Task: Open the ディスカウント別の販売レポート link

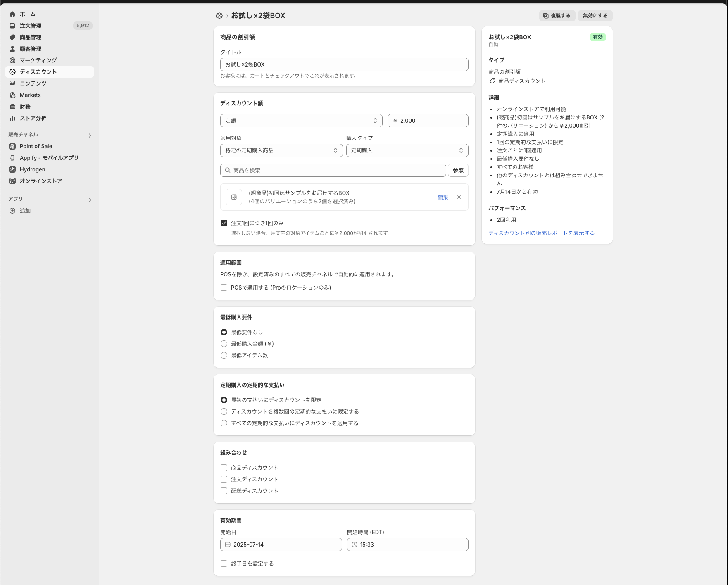Action: (x=541, y=233)
